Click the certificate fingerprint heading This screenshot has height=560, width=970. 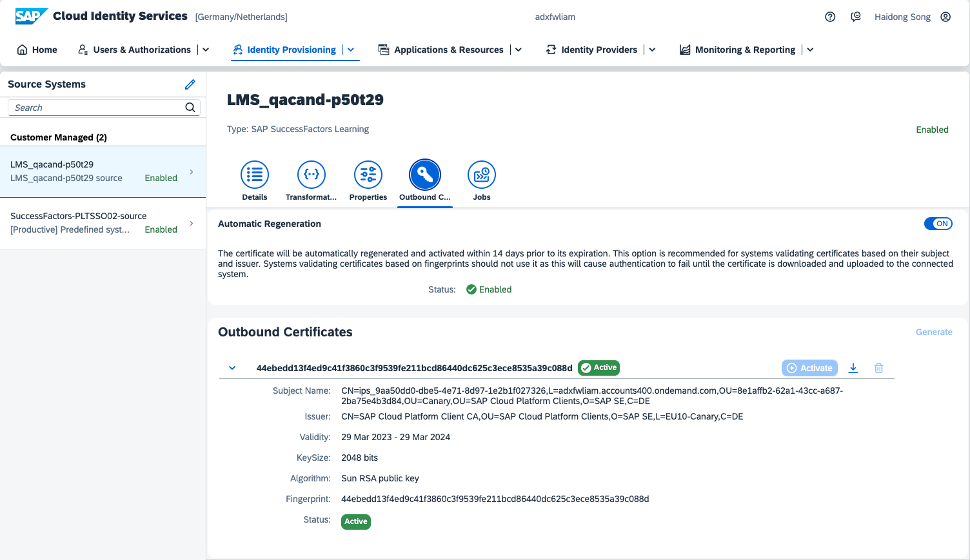[x=414, y=368]
